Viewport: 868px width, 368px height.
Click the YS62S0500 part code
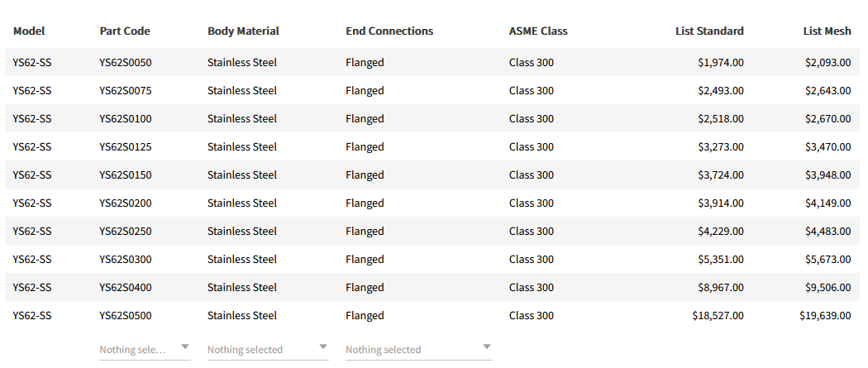click(x=126, y=316)
